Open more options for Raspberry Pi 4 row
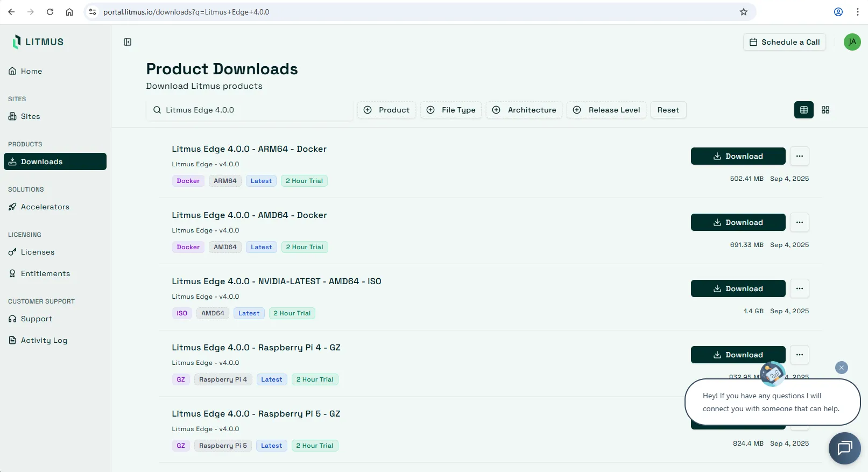Image resolution: width=868 pixels, height=472 pixels. coord(800,355)
